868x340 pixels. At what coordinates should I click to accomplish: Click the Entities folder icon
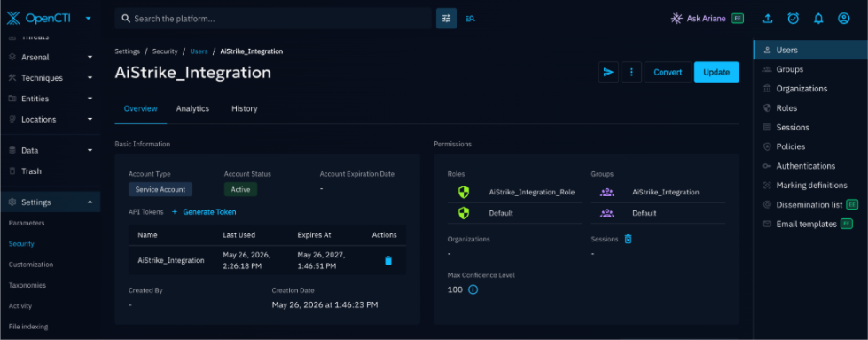[x=12, y=99]
